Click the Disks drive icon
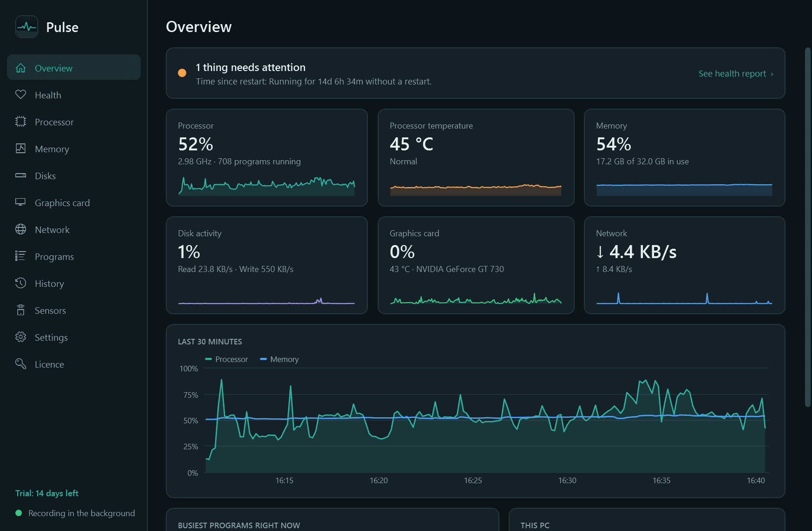Viewport: 812px width, 531px height. [x=20, y=175]
